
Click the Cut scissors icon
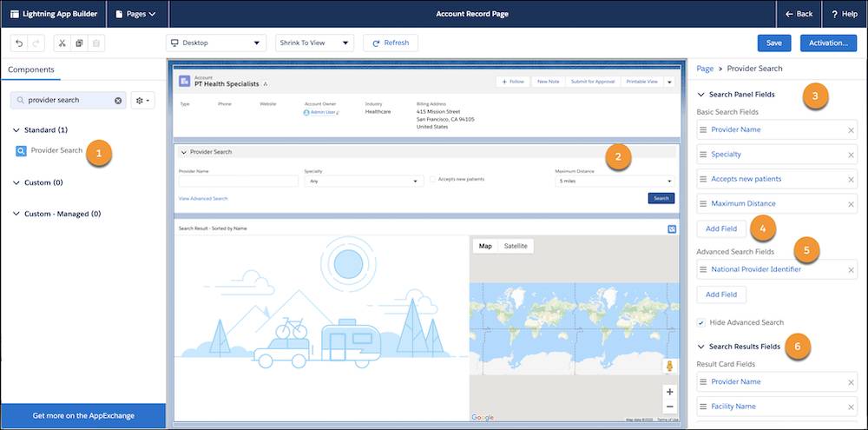click(x=62, y=43)
